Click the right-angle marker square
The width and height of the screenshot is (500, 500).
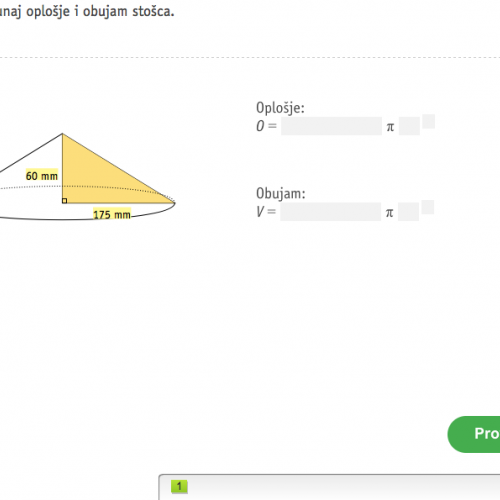coord(65,200)
